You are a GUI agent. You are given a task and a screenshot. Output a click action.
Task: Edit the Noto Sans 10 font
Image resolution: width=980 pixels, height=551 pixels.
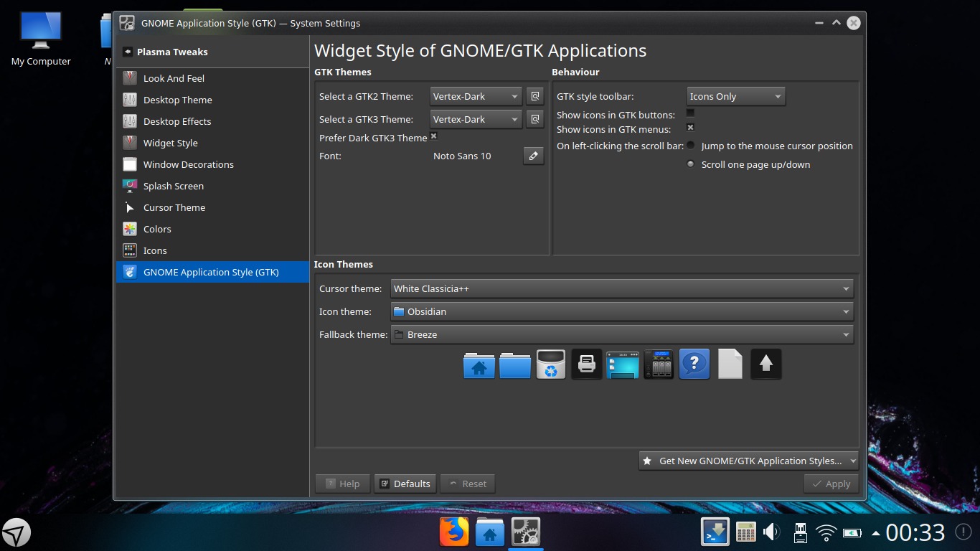pos(533,156)
